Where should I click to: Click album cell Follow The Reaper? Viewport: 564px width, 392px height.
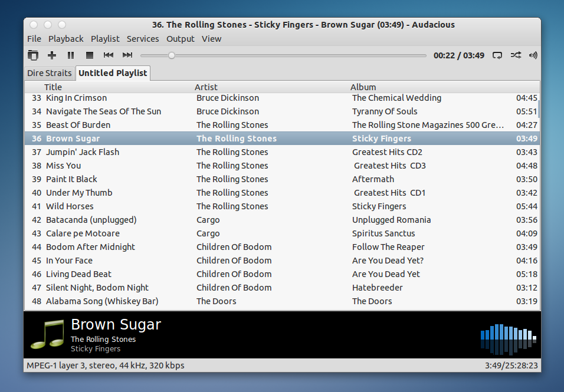click(388, 247)
